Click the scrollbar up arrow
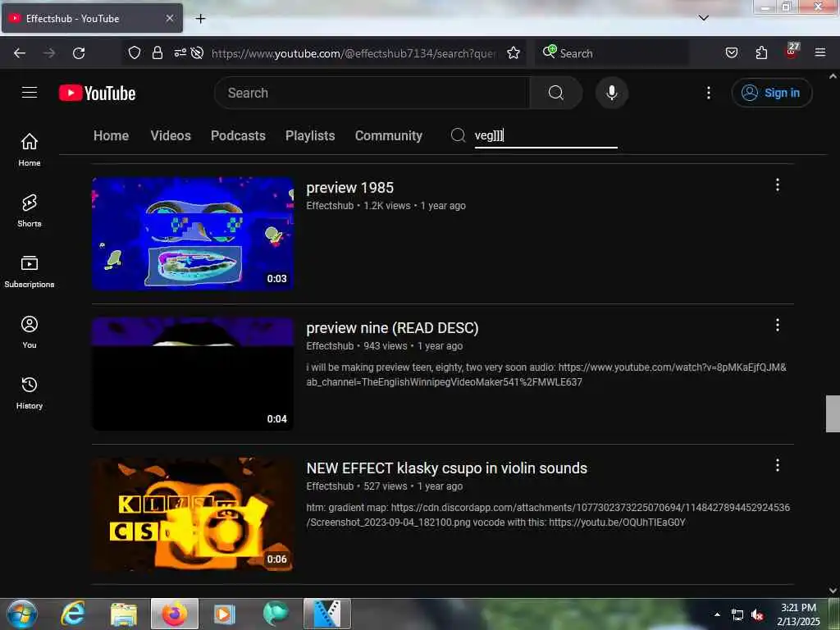Image resolution: width=840 pixels, height=630 pixels. 833,76
